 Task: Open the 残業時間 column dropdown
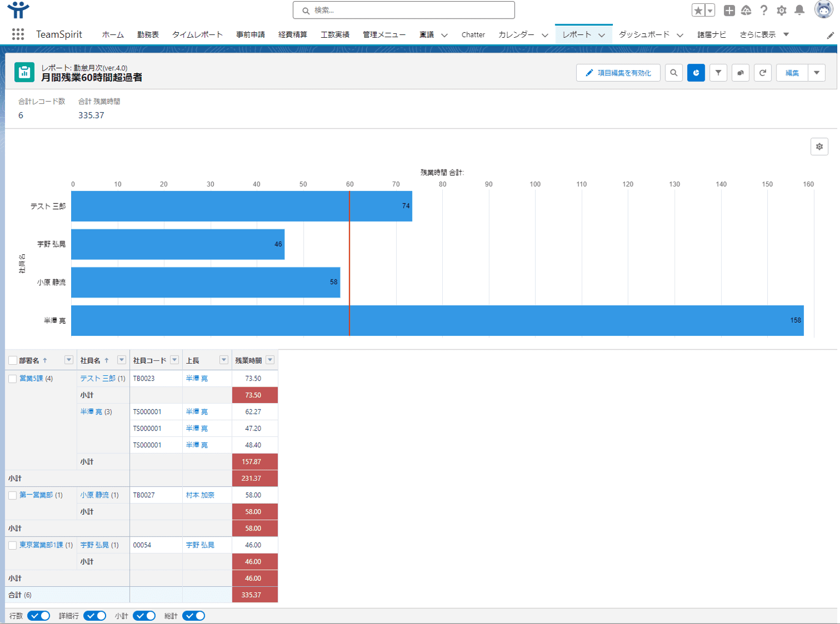click(270, 360)
